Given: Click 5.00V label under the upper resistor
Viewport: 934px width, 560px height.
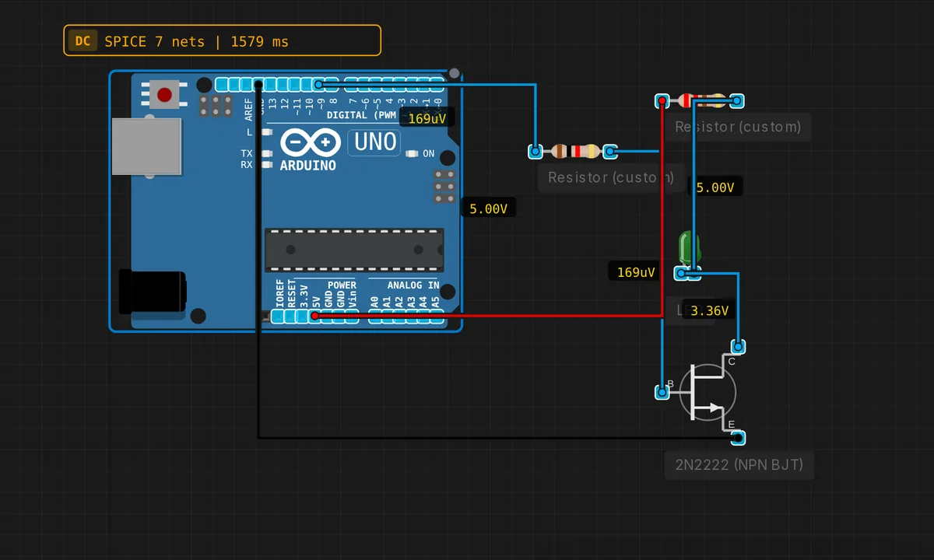Looking at the screenshot, I should click(715, 187).
